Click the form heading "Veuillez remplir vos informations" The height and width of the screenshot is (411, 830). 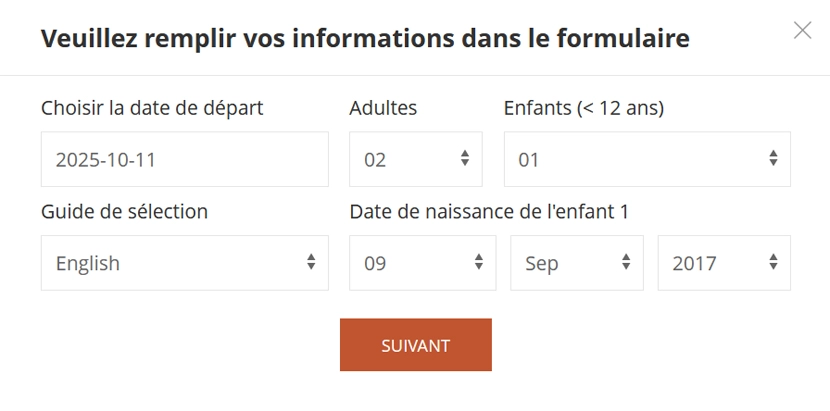tap(365, 39)
